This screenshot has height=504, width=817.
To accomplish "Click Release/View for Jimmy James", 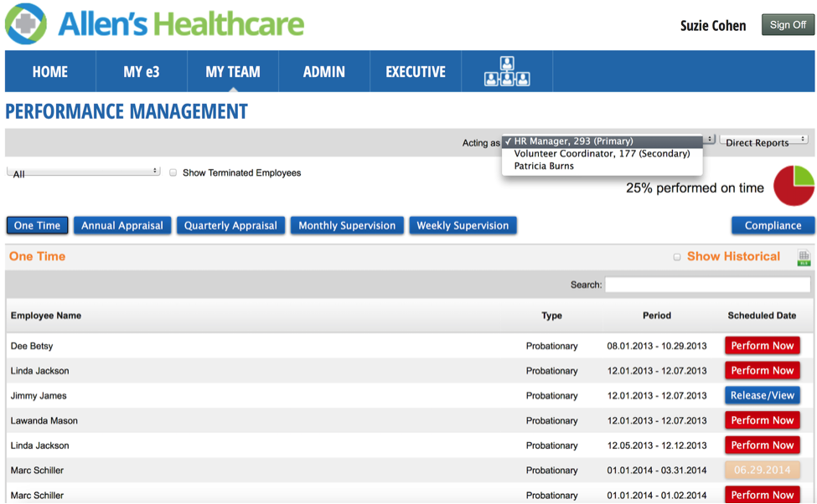I will coord(762,395).
